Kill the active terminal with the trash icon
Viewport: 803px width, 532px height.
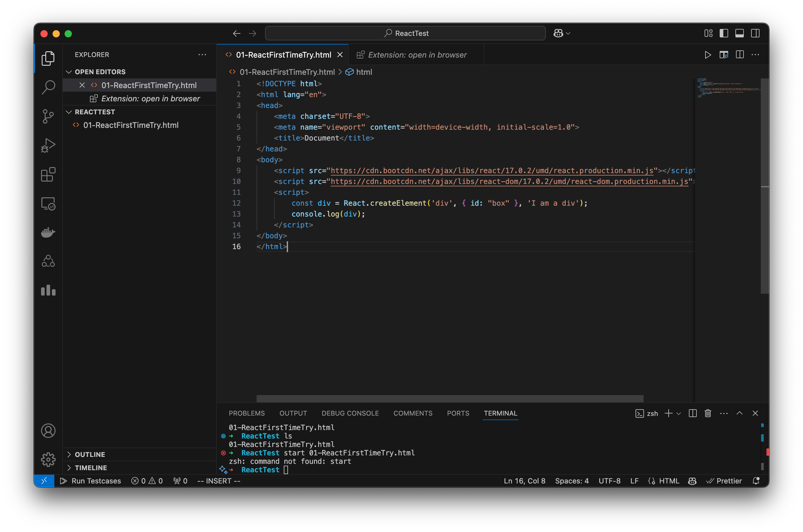click(x=708, y=413)
